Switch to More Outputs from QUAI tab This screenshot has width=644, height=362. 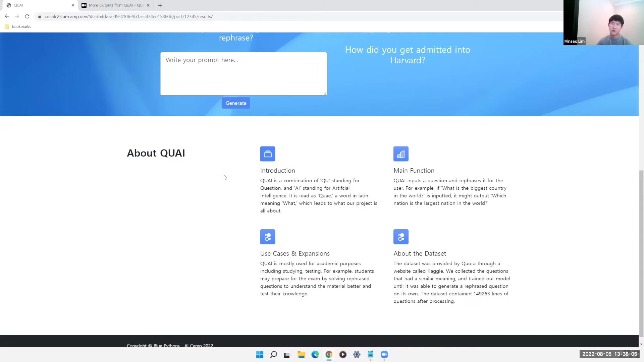[x=115, y=5]
